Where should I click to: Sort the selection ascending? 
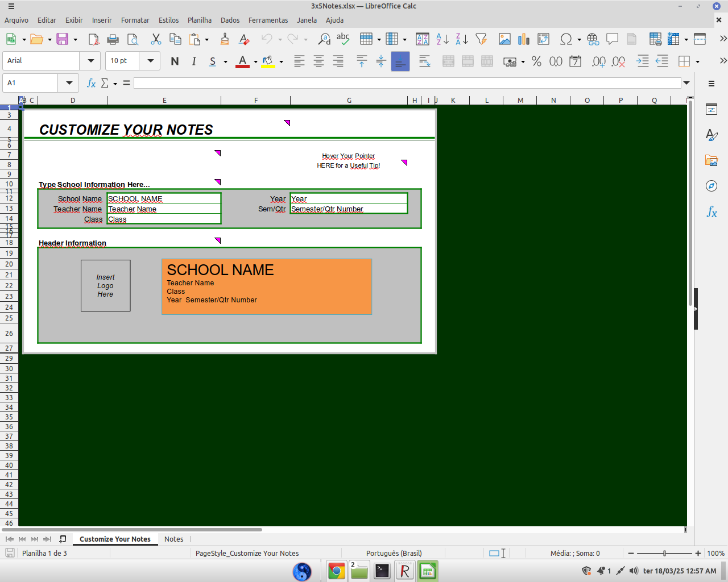pos(441,39)
